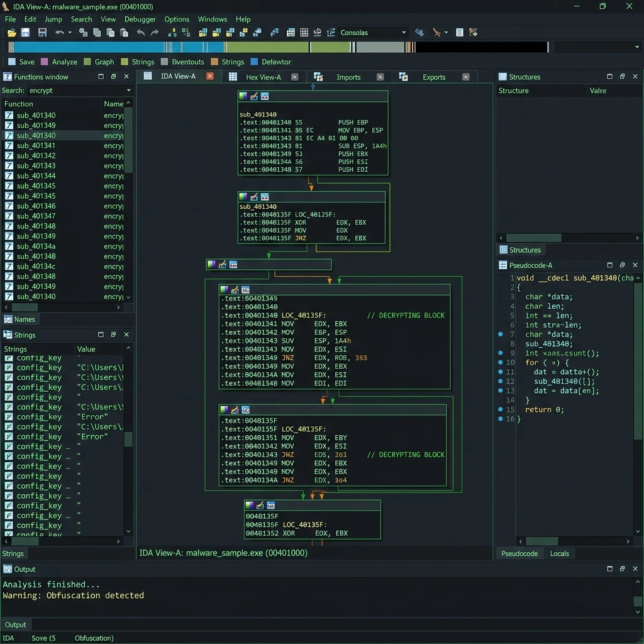Switch to the Exports tab
Screen dimensions: 644x644
tap(434, 77)
